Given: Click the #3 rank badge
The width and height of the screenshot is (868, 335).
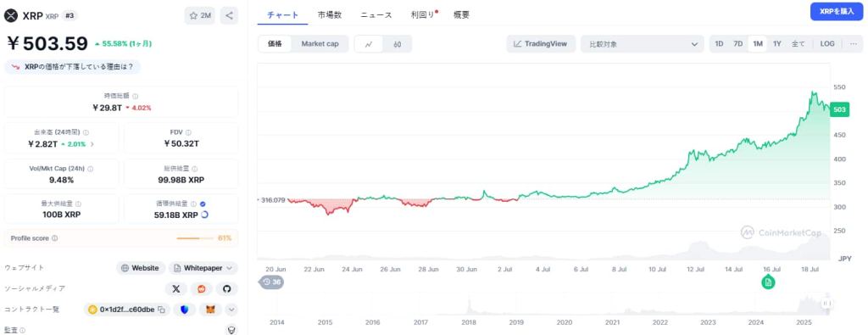Looking at the screenshot, I should pyautogui.click(x=70, y=15).
